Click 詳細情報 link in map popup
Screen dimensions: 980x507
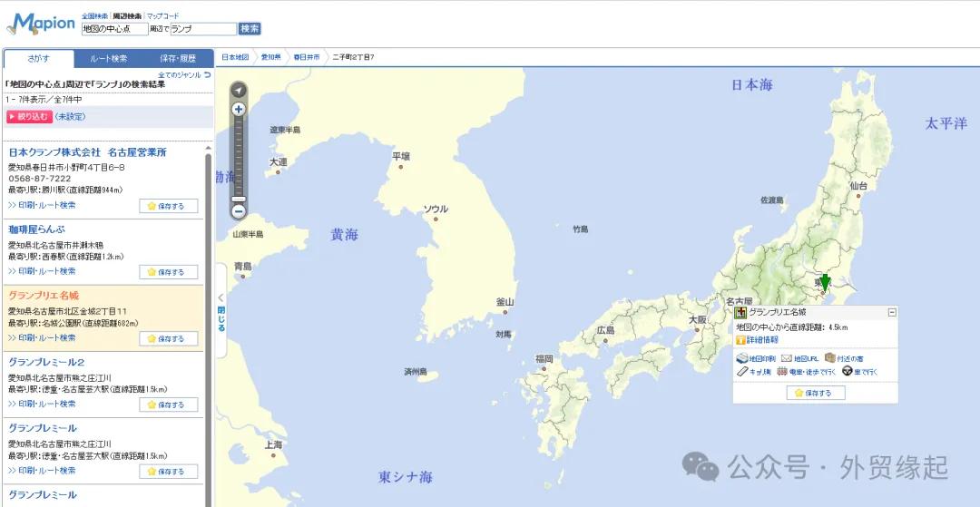tap(762, 340)
